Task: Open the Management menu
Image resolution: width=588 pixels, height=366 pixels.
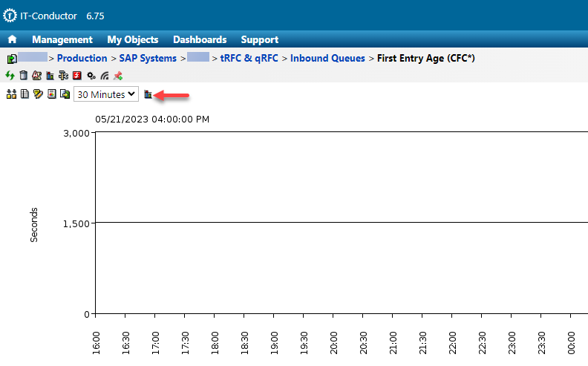Action: pyautogui.click(x=62, y=39)
